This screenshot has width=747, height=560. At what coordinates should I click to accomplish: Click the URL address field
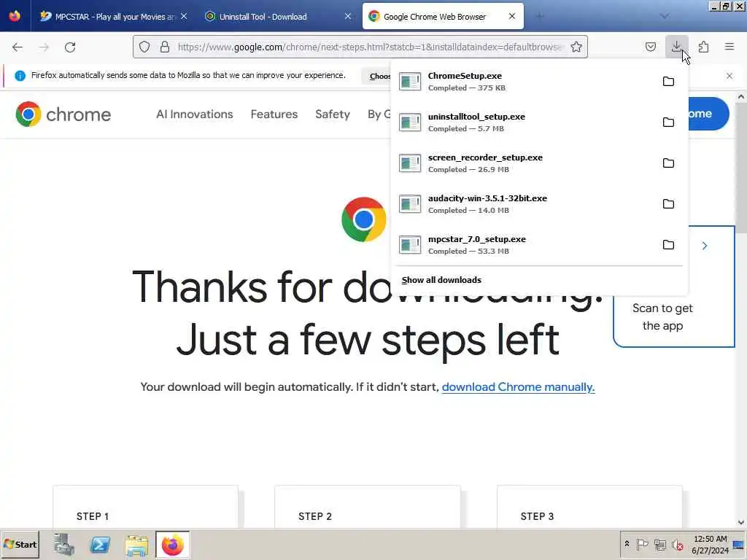[x=371, y=47]
